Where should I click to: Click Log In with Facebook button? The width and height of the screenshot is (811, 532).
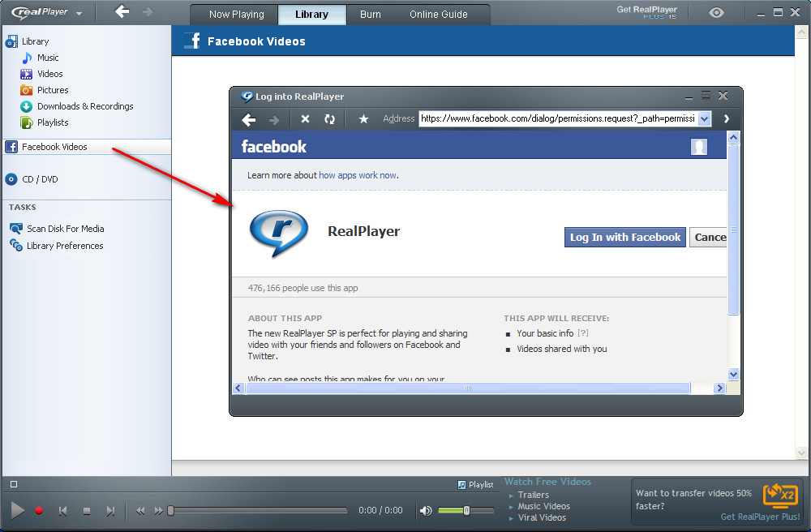(624, 237)
